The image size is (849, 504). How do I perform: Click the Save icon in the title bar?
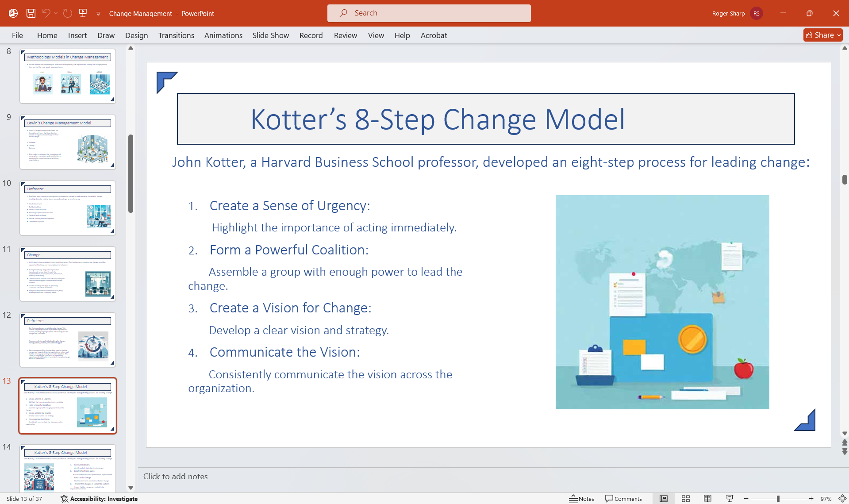coord(31,13)
